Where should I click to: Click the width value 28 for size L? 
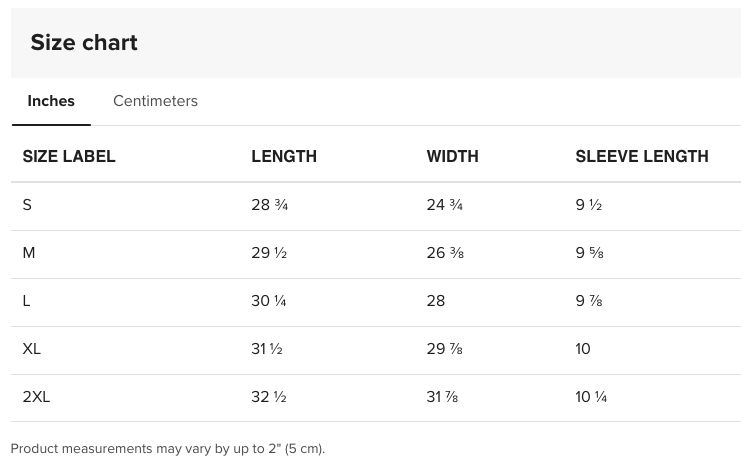pos(436,301)
